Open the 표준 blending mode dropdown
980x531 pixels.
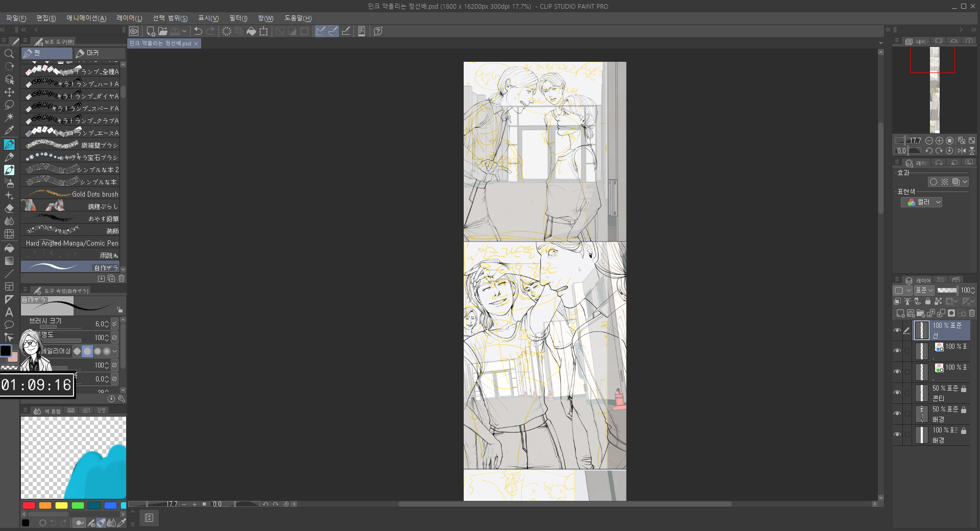tap(924, 290)
